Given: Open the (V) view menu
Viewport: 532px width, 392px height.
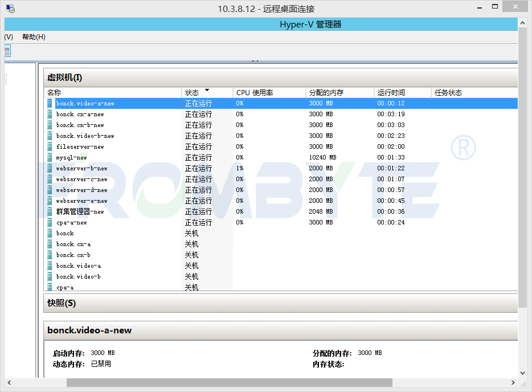Looking at the screenshot, I should [x=8, y=37].
